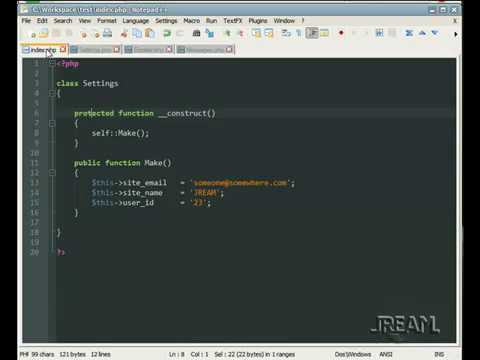
Task: Click the Open file toolbar icon
Action: 44,33
